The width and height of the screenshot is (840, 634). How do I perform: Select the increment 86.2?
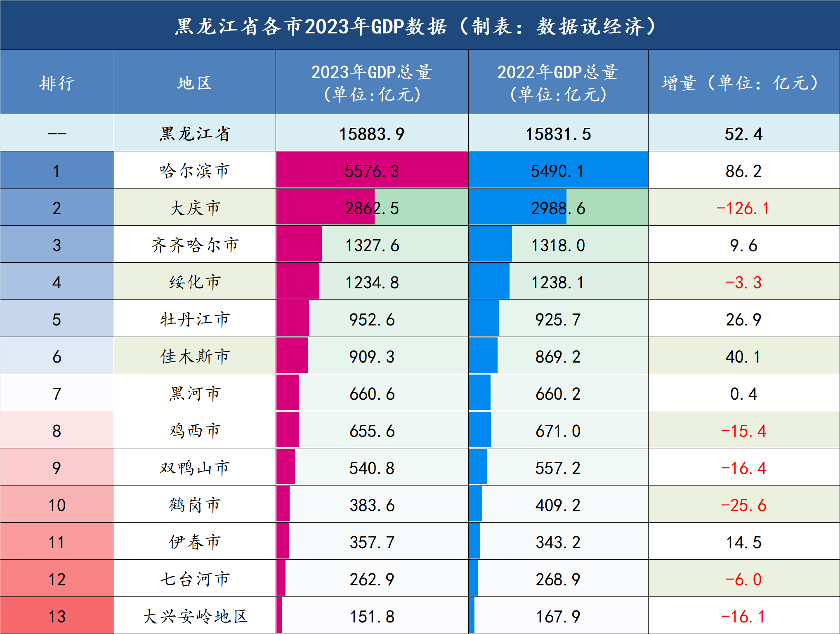(743, 171)
